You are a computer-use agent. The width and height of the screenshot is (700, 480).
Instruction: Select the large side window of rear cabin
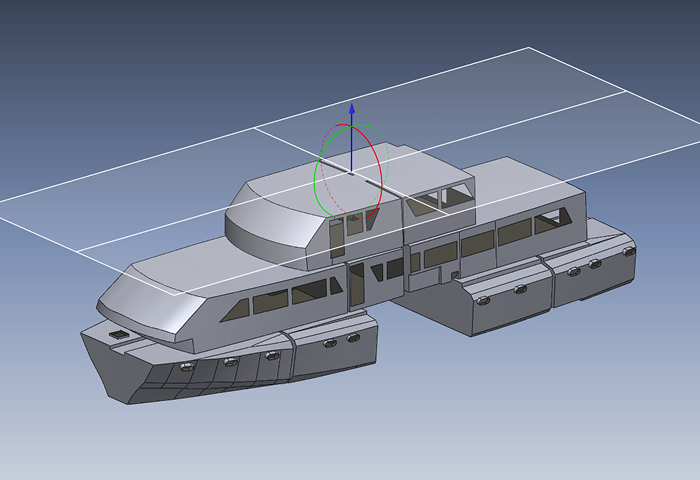click(514, 232)
